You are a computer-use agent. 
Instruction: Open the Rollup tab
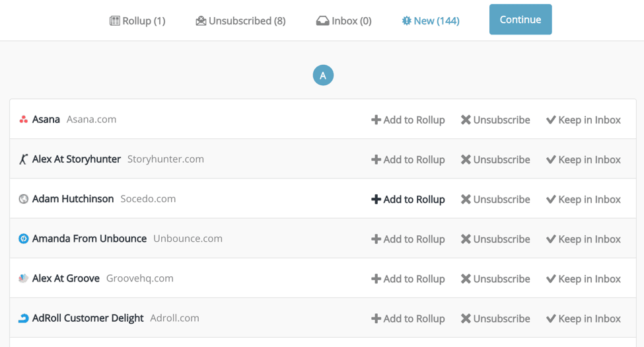[137, 21]
